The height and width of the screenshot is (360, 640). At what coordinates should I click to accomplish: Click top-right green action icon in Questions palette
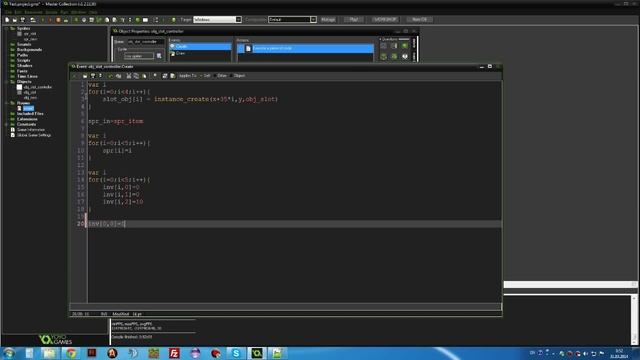(404, 45)
